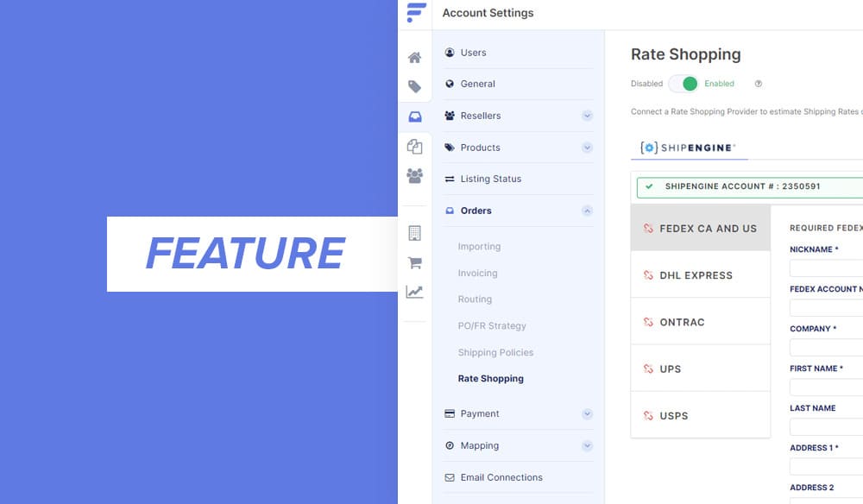Click the Nickname input field
Image resolution: width=863 pixels, height=504 pixels.
click(x=826, y=268)
